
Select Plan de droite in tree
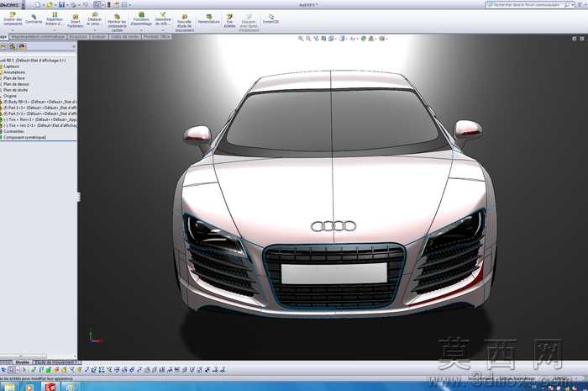15,91
